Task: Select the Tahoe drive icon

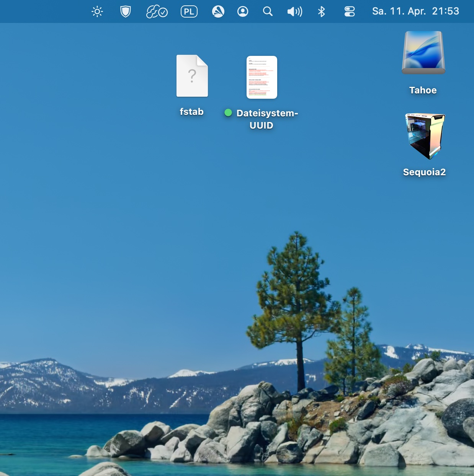Action: point(423,53)
